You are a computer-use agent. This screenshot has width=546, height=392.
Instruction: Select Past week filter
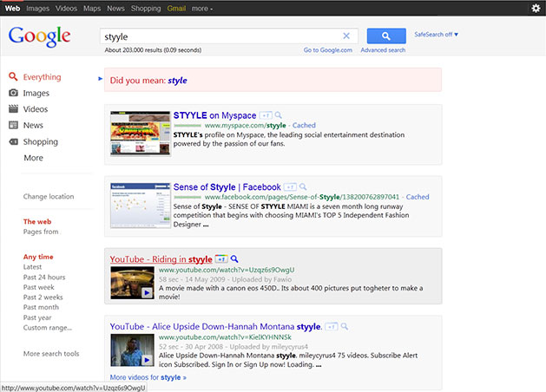tap(39, 287)
